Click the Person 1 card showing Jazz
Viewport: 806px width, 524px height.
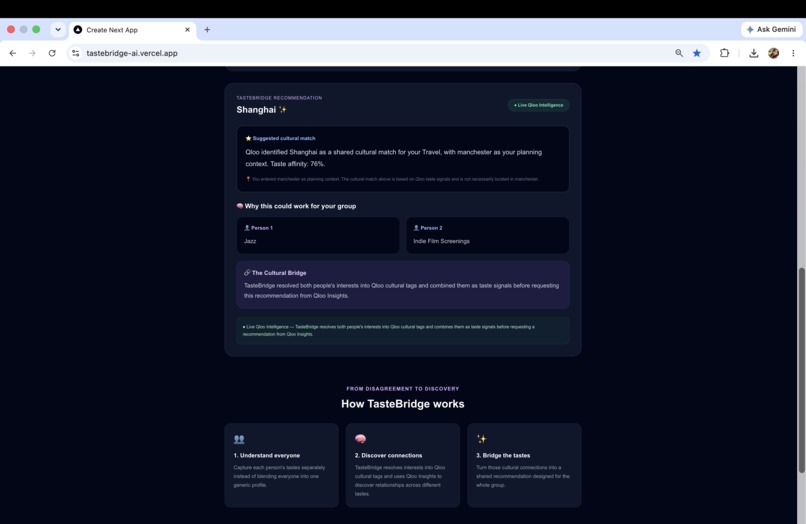point(318,235)
